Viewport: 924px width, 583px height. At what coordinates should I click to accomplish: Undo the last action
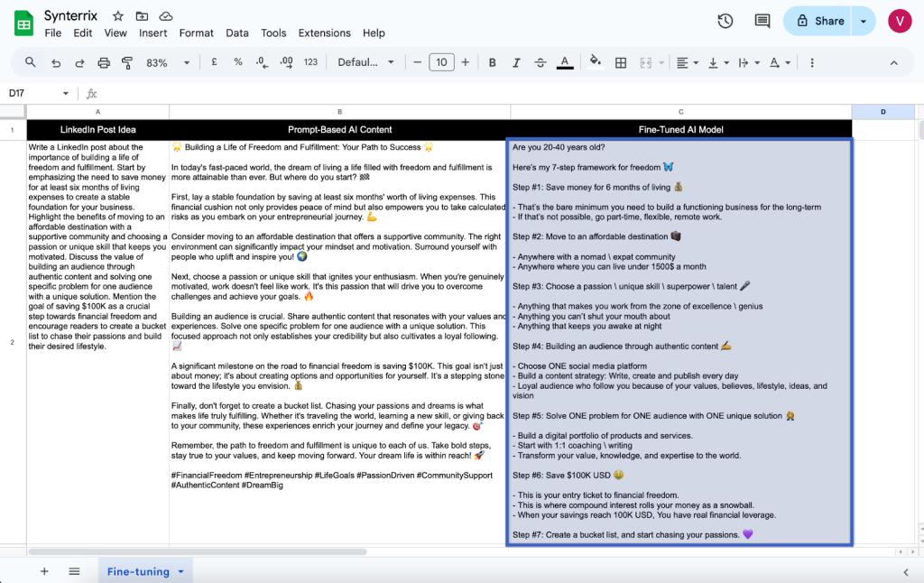click(x=56, y=62)
